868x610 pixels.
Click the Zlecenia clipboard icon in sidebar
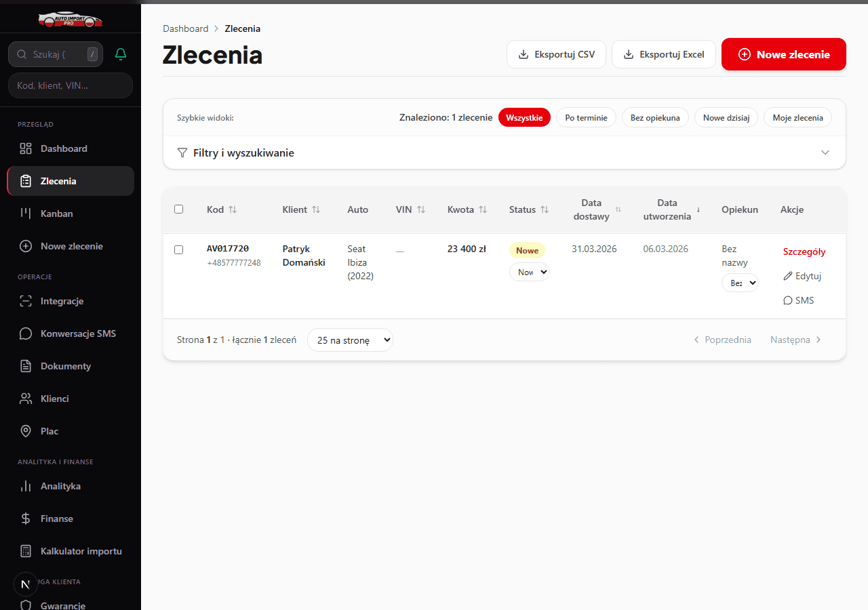coord(26,181)
